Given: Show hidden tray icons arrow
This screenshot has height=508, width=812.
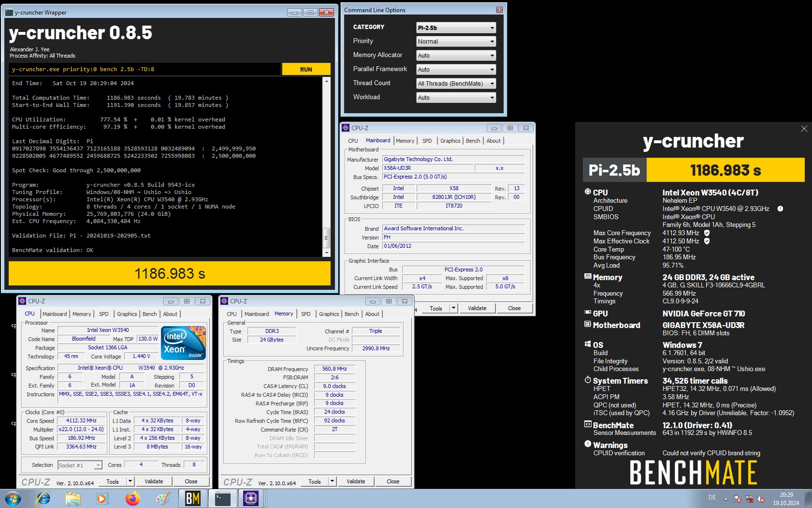Looking at the screenshot, I should coord(725,498).
